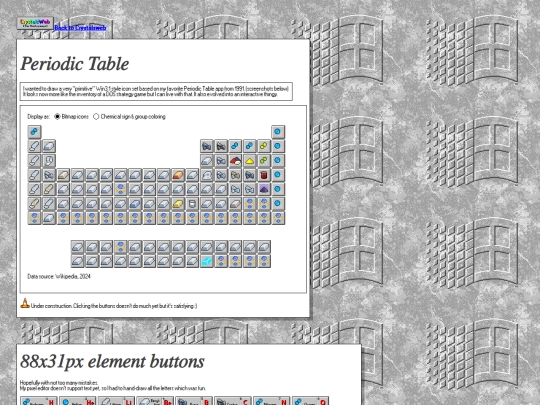Click the dark red Bromine liquid icon
This screenshot has height=405, width=540.
pyautogui.click(x=264, y=175)
